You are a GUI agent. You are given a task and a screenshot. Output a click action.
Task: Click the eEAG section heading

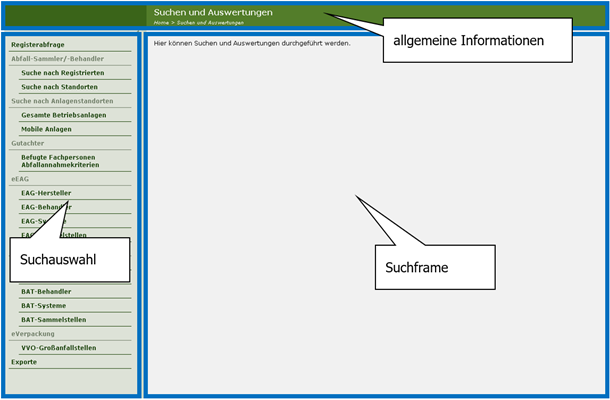pos(21,178)
